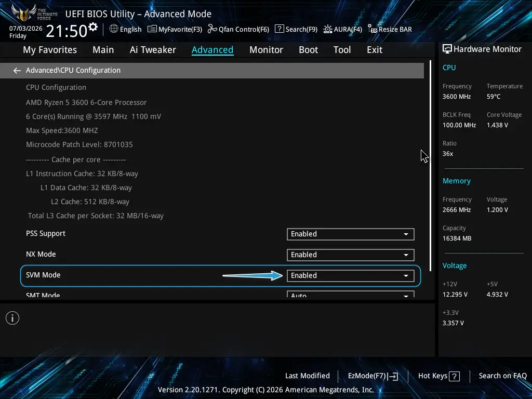Go to the Boot tab
The height and width of the screenshot is (399, 532).
(308, 50)
